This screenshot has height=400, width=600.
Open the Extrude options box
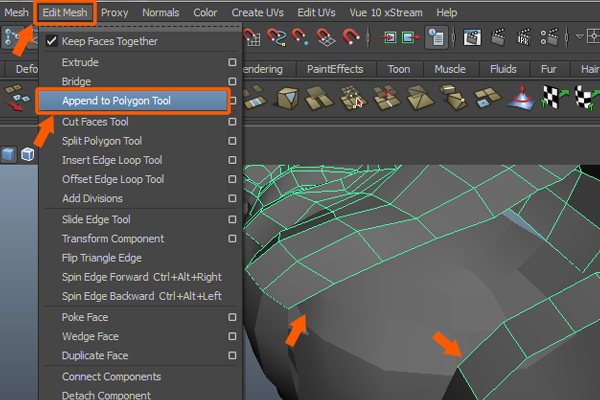pyautogui.click(x=232, y=62)
